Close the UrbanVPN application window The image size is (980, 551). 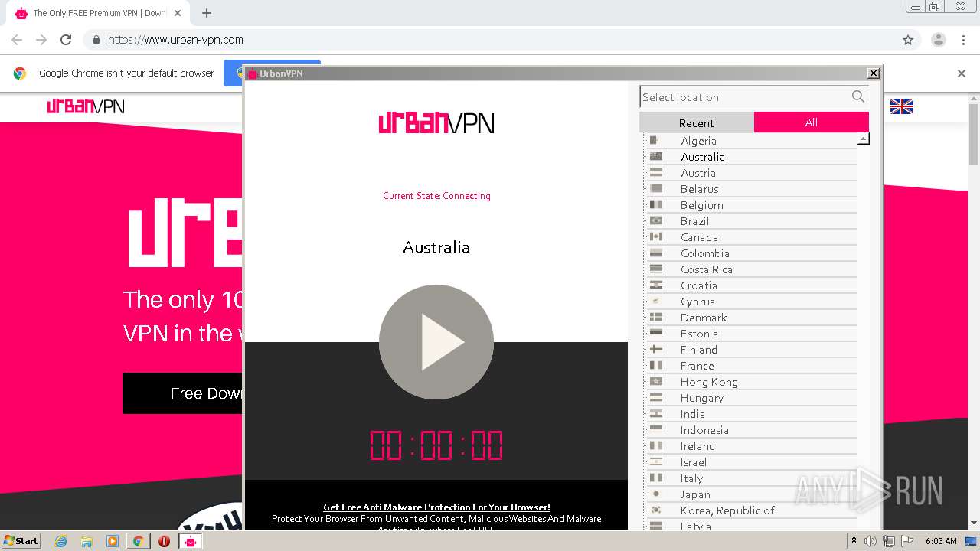click(873, 73)
